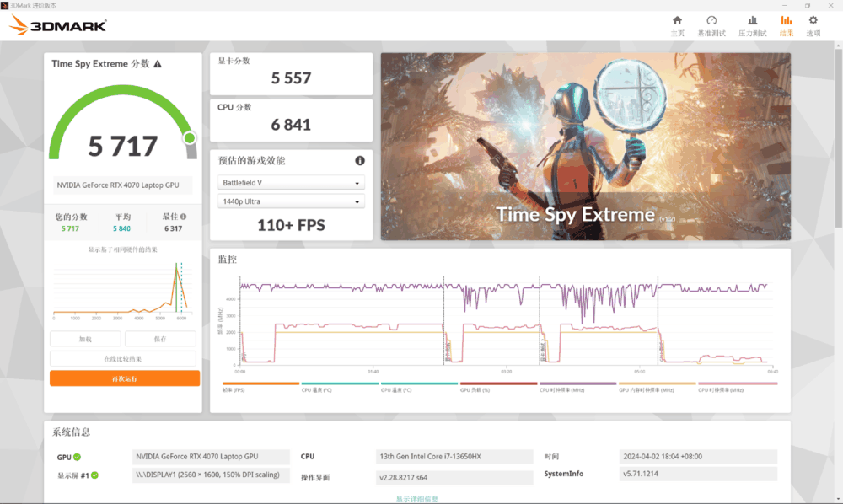Open the Battlefield V game dropdown

click(x=291, y=182)
